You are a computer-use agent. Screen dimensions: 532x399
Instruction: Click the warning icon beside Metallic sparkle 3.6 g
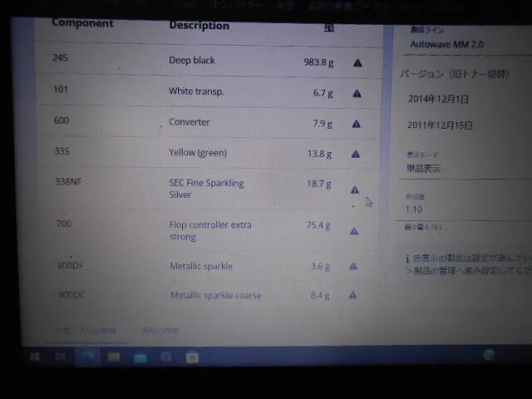(353, 267)
